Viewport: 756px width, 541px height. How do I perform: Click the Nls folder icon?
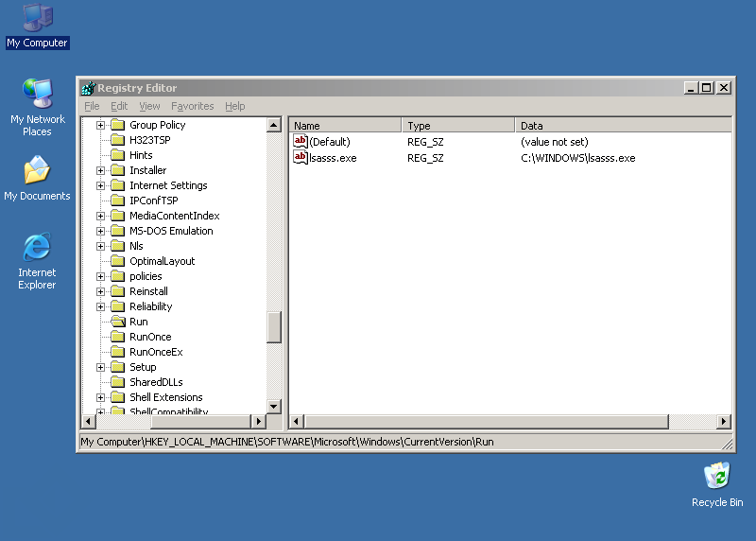117,246
